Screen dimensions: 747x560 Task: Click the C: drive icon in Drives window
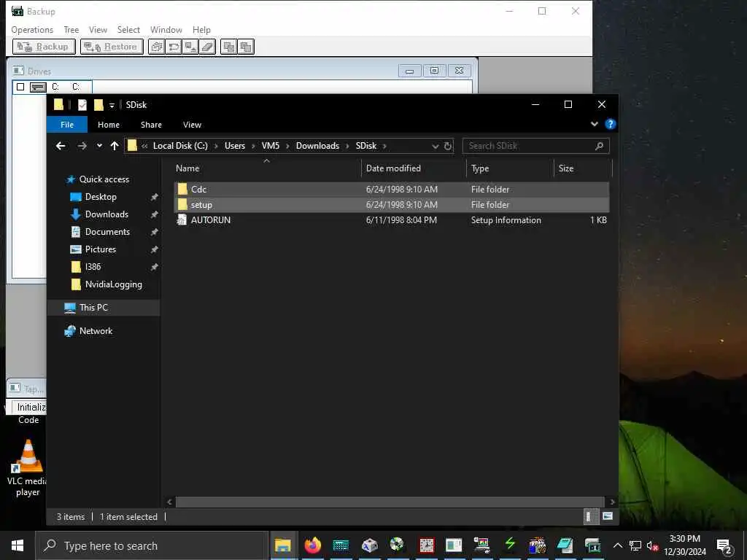coord(38,87)
